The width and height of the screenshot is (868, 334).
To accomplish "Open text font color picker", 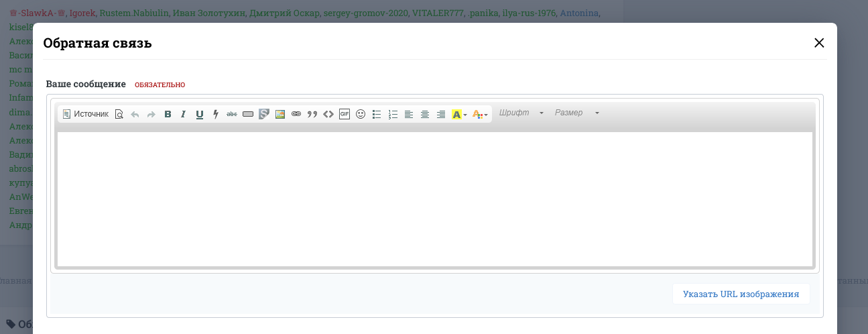I will (480, 114).
